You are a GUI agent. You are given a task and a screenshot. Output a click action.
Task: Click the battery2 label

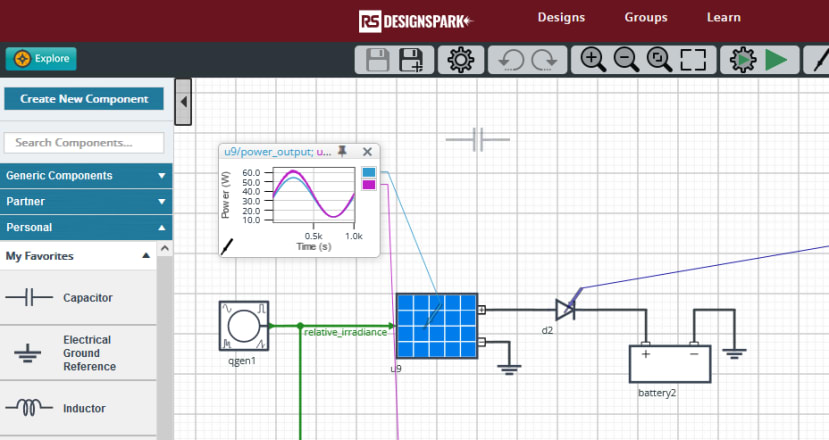click(657, 393)
